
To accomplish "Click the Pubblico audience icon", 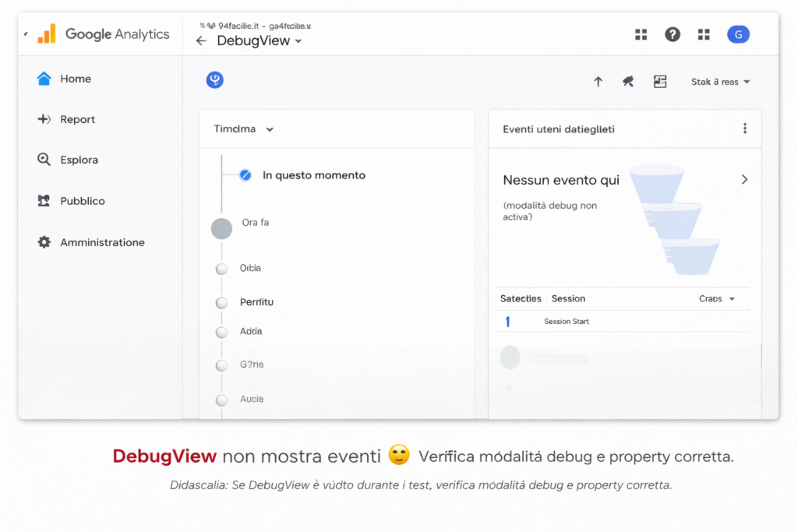I will click(44, 200).
